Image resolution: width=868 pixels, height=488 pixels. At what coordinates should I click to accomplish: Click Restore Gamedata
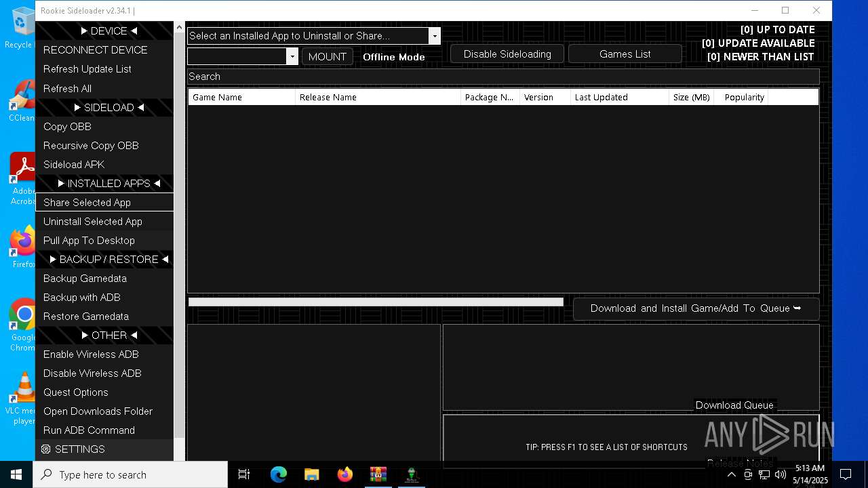[x=104, y=316]
